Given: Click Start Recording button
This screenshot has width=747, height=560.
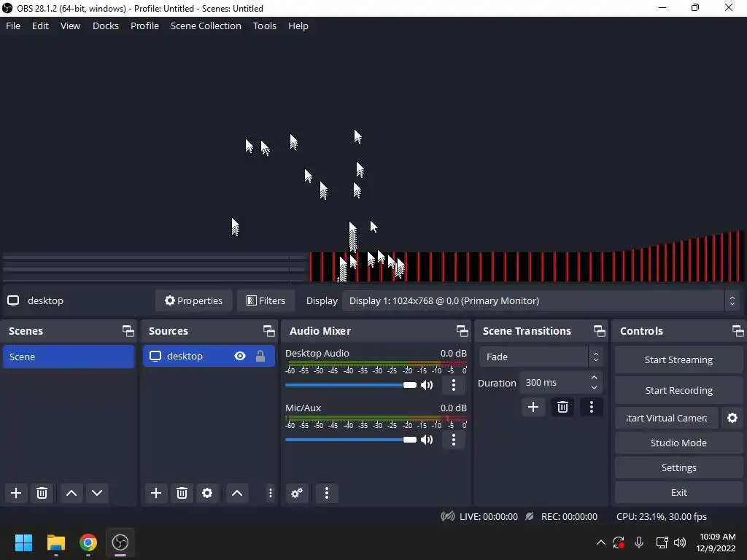Looking at the screenshot, I should (x=678, y=391).
